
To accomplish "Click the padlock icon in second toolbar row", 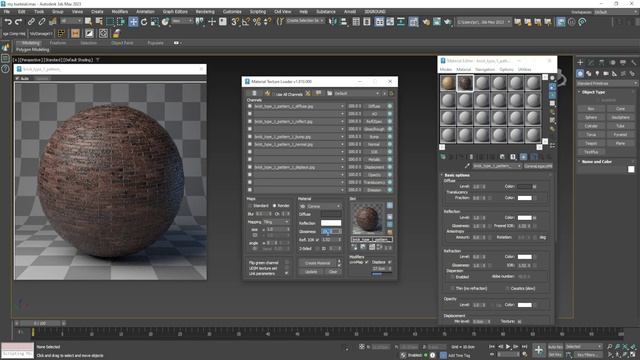I will (116, 33).
